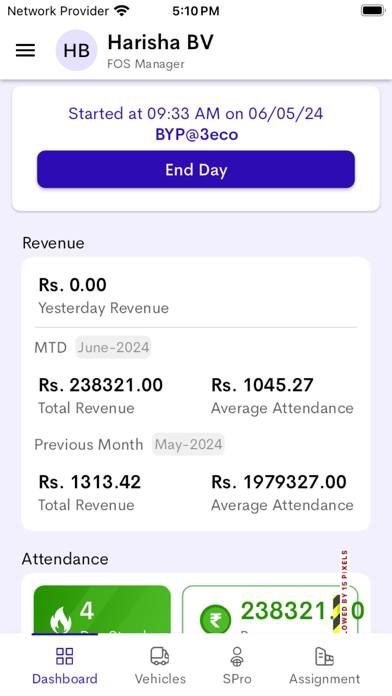
Task: Open the green day streak card
Action: click(x=102, y=609)
